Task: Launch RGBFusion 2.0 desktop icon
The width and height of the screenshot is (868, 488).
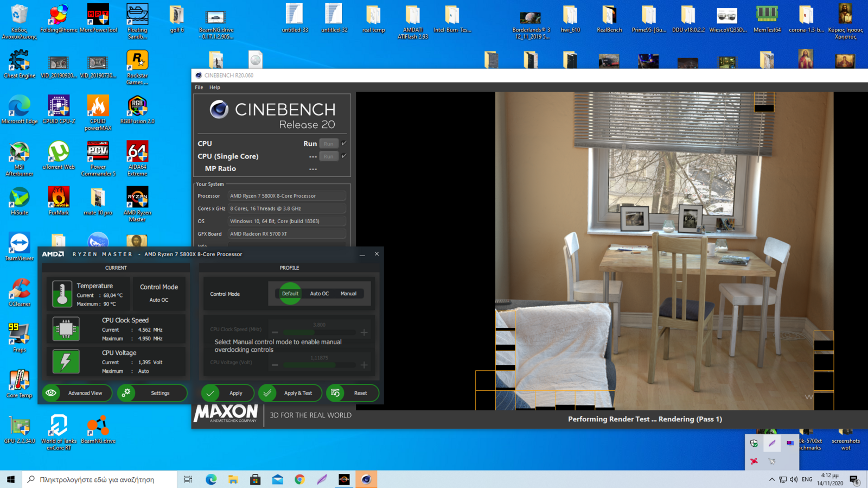Action: (137, 110)
